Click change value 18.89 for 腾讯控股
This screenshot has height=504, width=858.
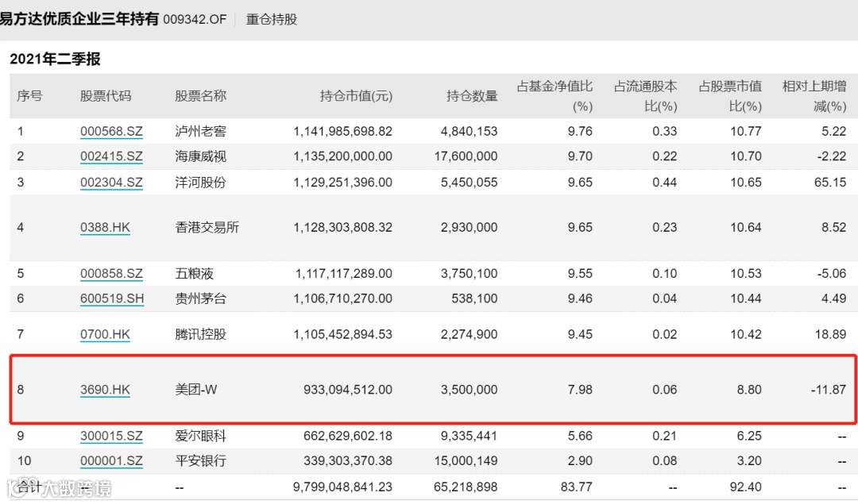pyautogui.click(x=830, y=334)
